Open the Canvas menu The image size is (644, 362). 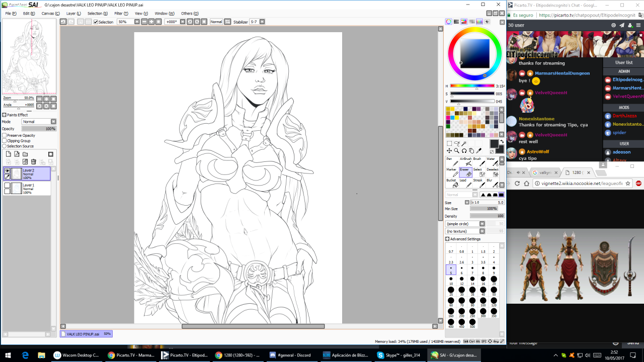point(49,14)
